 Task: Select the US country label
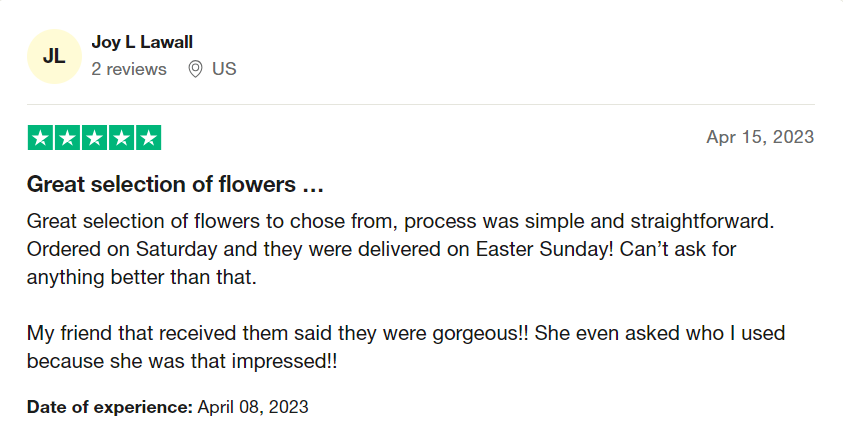pyautogui.click(x=224, y=69)
